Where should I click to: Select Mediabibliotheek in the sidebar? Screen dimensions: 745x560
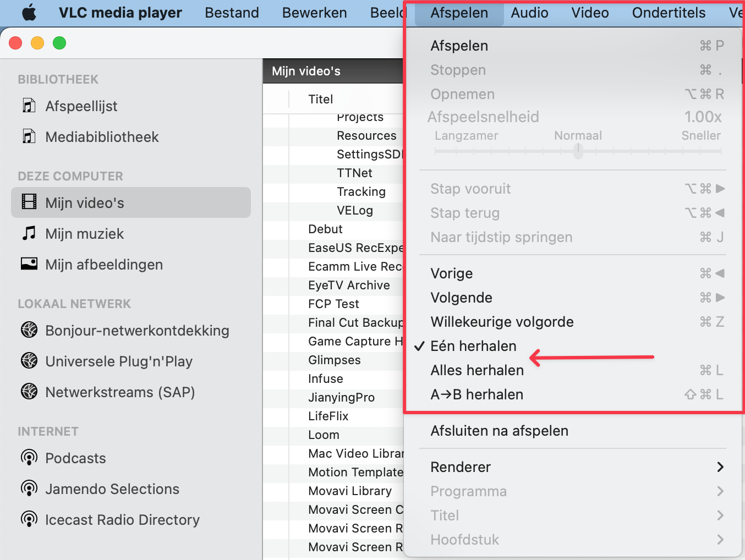tap(131, 136)
